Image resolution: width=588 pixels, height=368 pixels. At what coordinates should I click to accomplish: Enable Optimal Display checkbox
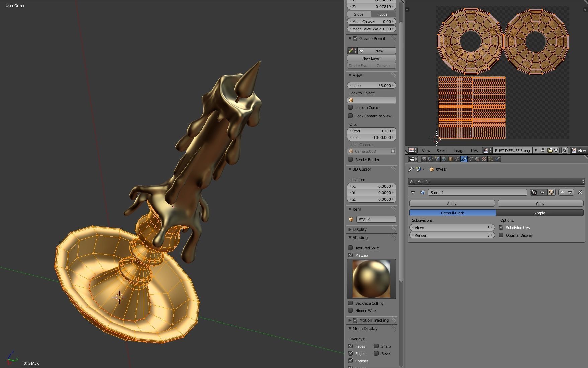pyautogui.click(x=501, y=235)
